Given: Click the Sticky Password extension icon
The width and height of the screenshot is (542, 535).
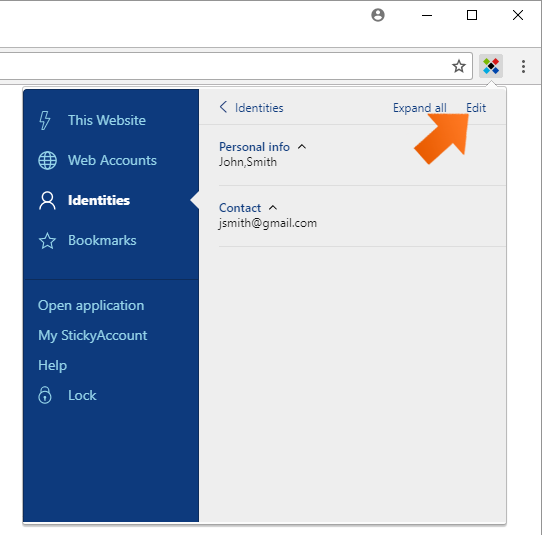Looking at the screenshot, I should tap(491, 66).
